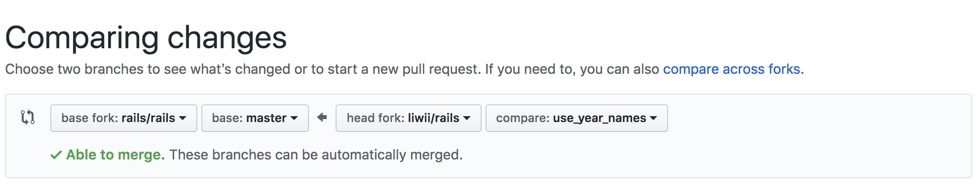Click the green checkmark next to Able to merge
The image size is (980, 190).
pos(56,155)
